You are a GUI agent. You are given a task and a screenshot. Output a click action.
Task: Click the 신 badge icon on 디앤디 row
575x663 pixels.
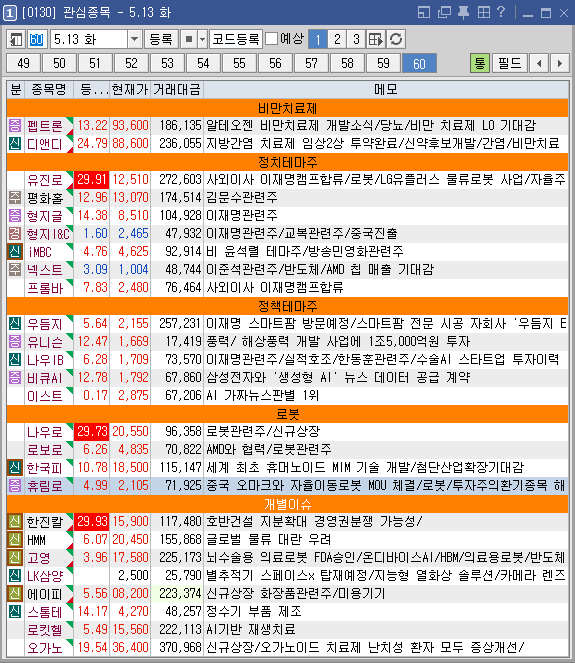(15, 143)
